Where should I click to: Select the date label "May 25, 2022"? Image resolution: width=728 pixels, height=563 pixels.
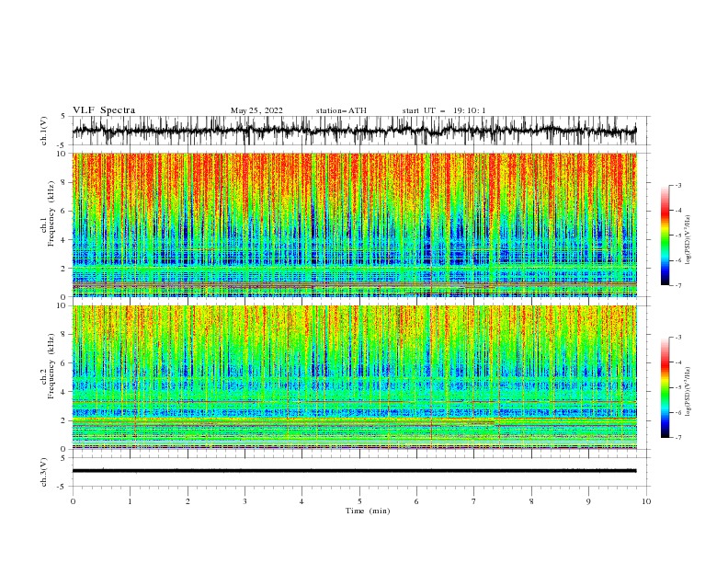[256, 110]
